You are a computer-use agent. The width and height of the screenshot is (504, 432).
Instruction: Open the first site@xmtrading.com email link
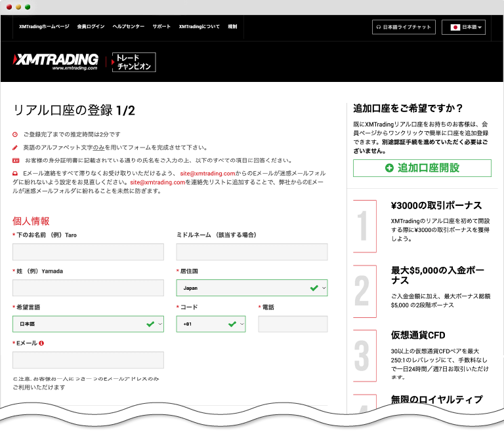(207, 174)
